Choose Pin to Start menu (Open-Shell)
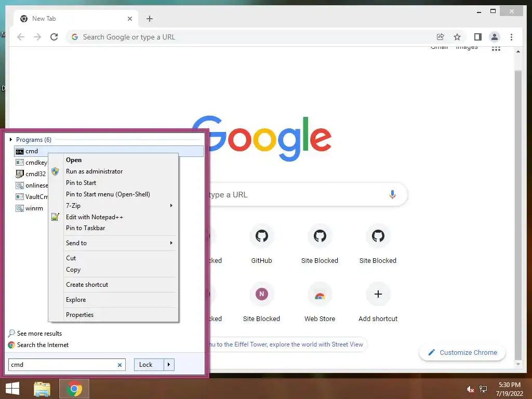 (119, 194)
